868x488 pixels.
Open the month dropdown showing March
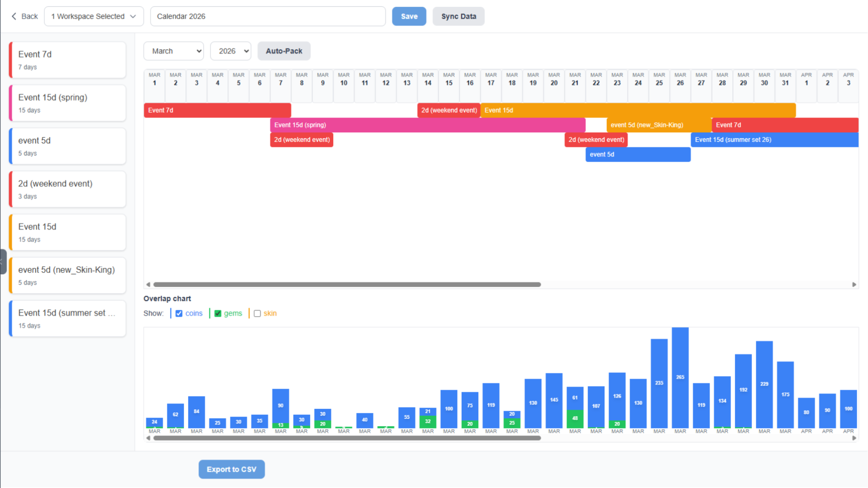tap(174, 51)
